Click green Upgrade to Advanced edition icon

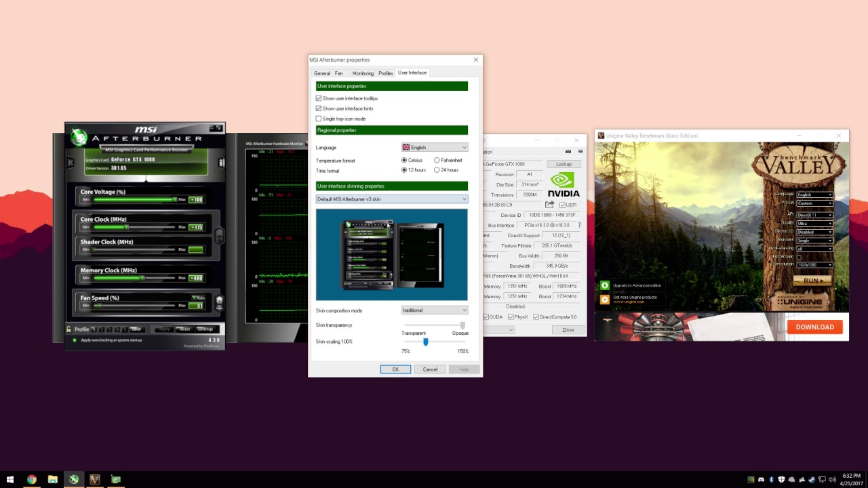tap(605, 285)
